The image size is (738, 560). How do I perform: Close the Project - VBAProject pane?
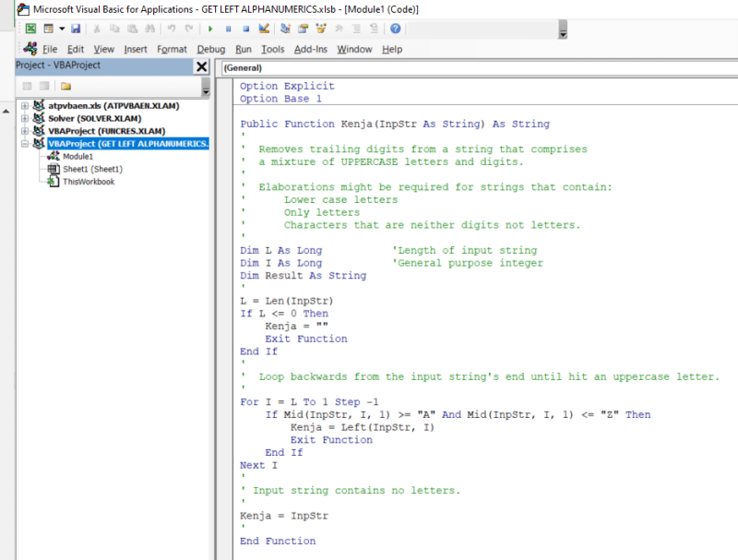tap(201, 66)
